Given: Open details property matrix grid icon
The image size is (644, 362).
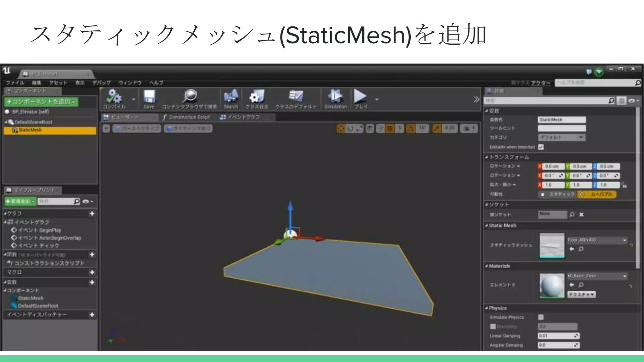Looking at the screenshot, I should pyautogui.click(x=621, y=101).
